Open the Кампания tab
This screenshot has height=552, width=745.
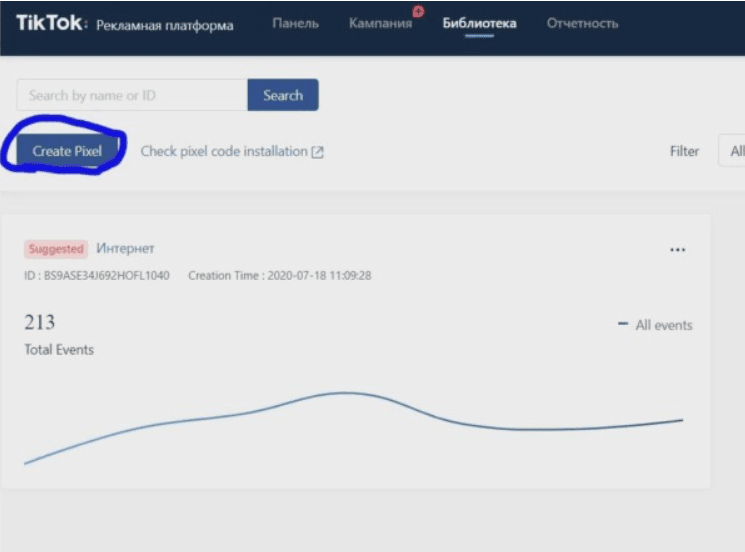tap(381, 23)
